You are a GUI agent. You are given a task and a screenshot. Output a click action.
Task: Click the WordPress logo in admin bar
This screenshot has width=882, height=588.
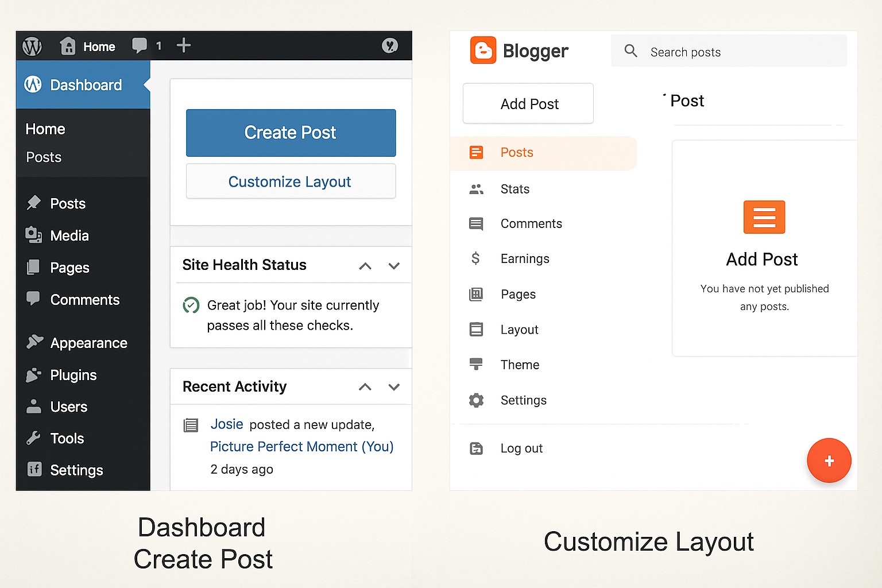click(x=32, y=46)
